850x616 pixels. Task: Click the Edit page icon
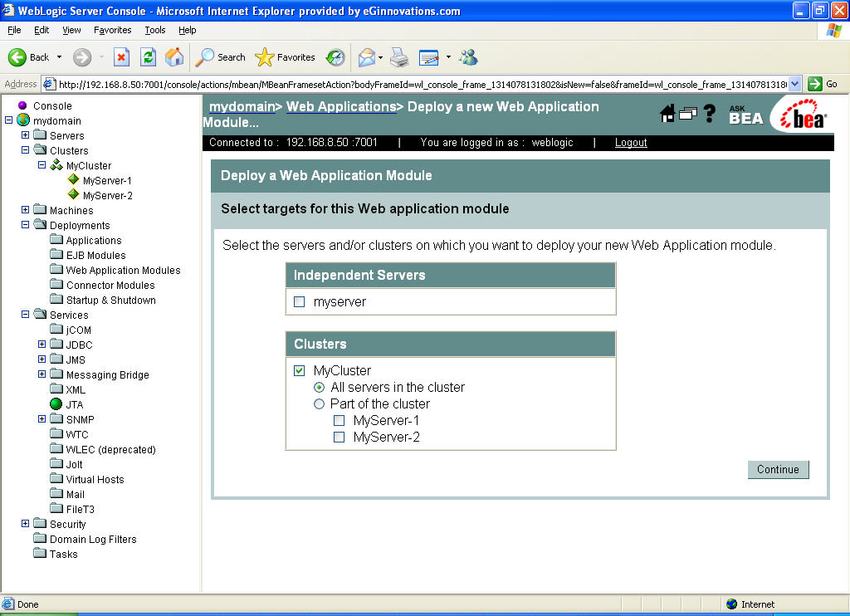[x=429, y=57]
